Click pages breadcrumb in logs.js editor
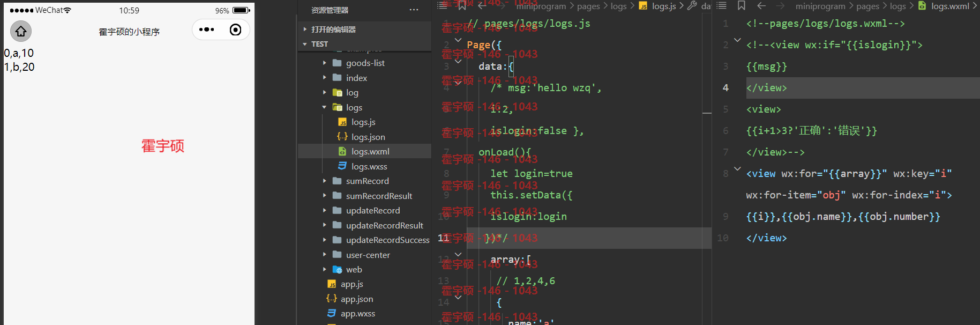This screenshot has width=980, height=325. [x=588, y=6]
